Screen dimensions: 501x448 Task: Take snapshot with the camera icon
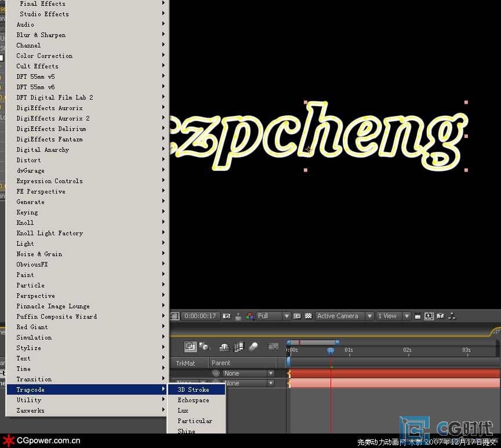[x=227, y=316]
